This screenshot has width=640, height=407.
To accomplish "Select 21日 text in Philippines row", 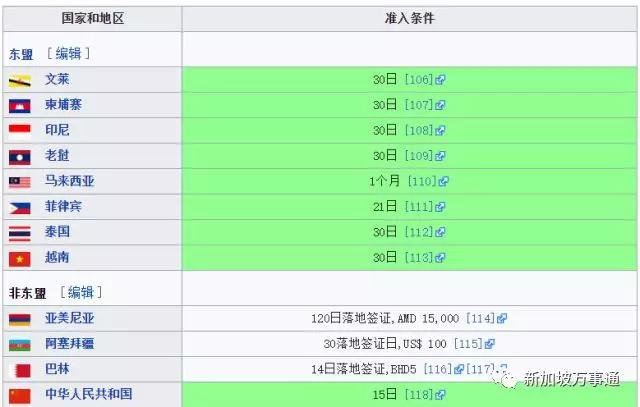I will pos(384,207).
